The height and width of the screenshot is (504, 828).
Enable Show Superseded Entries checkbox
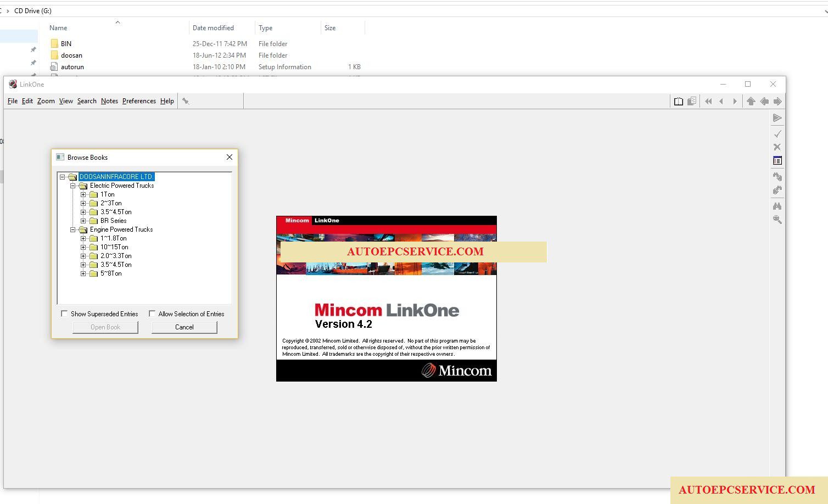pyautogui.click(x=64, y=313)
